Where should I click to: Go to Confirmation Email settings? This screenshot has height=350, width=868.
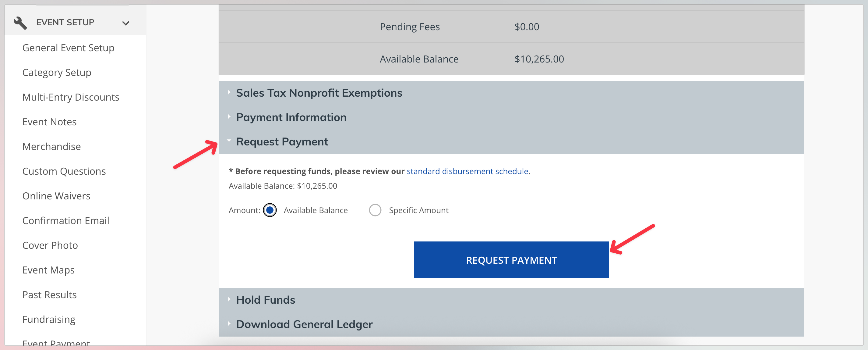click(x=66, y=220)
